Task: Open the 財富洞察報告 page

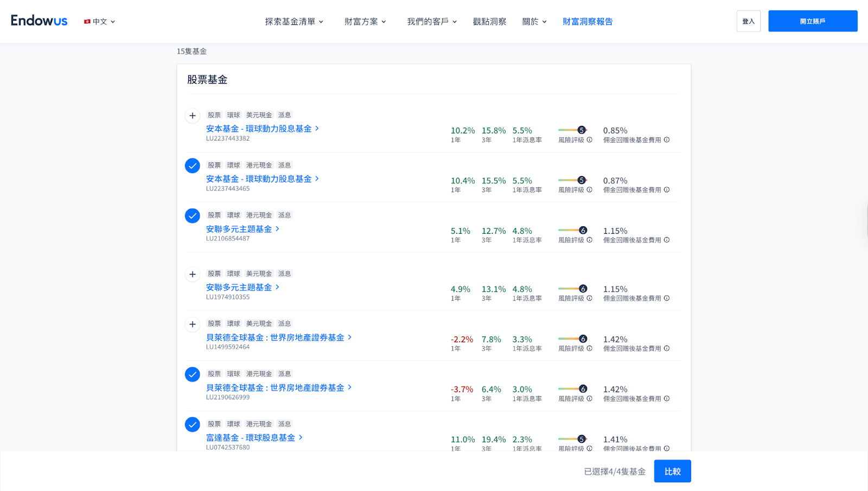Action: 588,22
